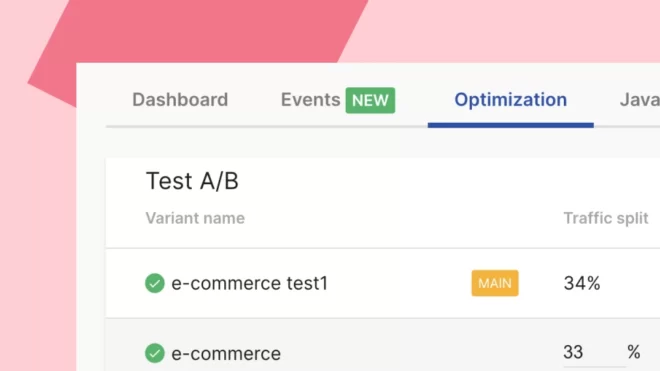
Task: Select the second e-commerce variant row
Action: click(383, 345)
